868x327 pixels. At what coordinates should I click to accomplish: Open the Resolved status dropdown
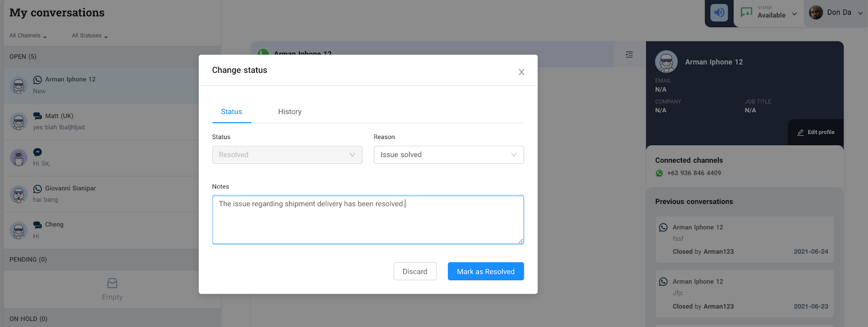[287, 155]
